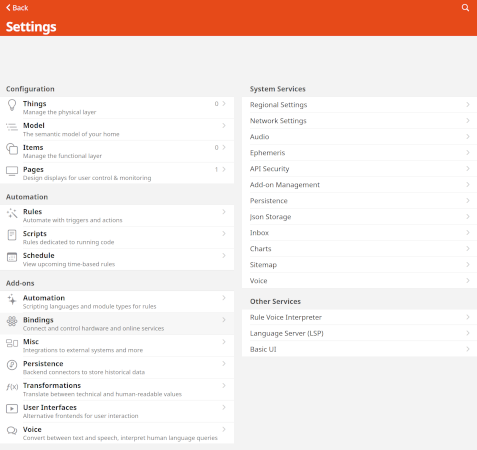The width and height of the screenshot is (477, 450).
Task: Open Sitemap settings
Action: coord(359,265)
